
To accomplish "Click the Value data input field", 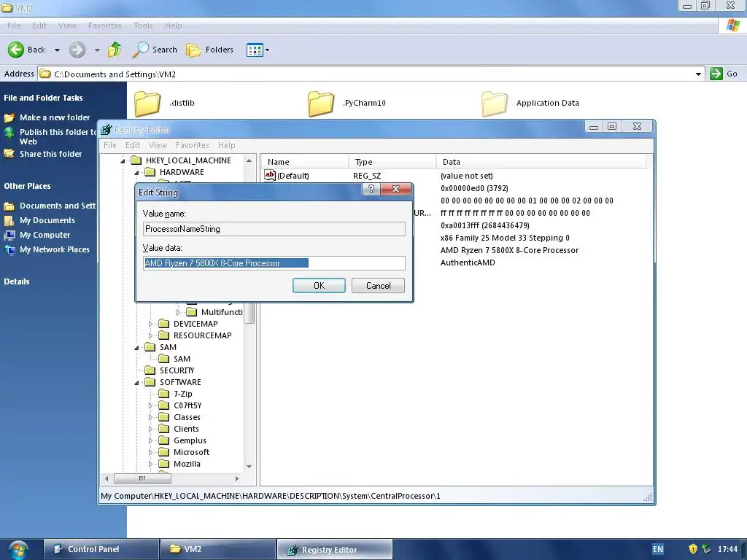I will 274,262.
